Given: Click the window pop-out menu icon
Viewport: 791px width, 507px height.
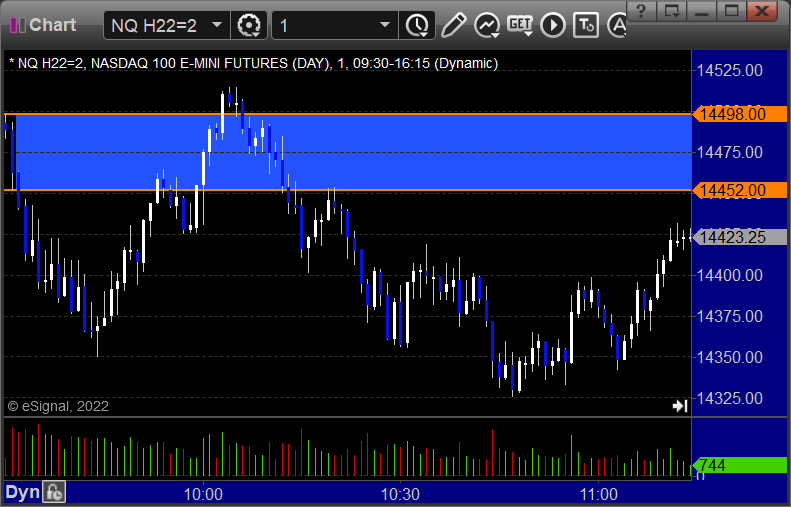Looking at the screenshot, I should coord(671,10).
